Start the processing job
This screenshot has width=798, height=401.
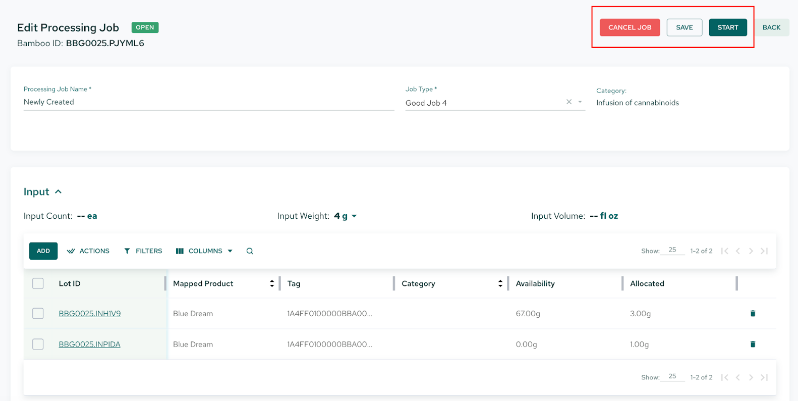coord(728,27)
